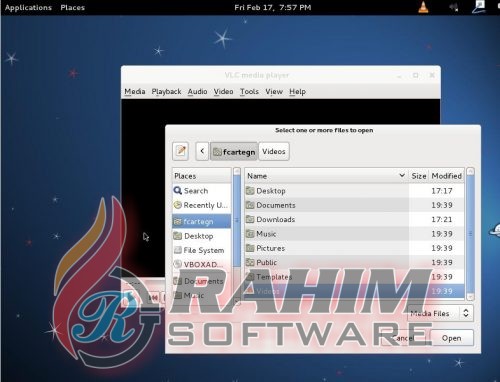Select the fcartegn home in Places sidebar

(201, 221)
